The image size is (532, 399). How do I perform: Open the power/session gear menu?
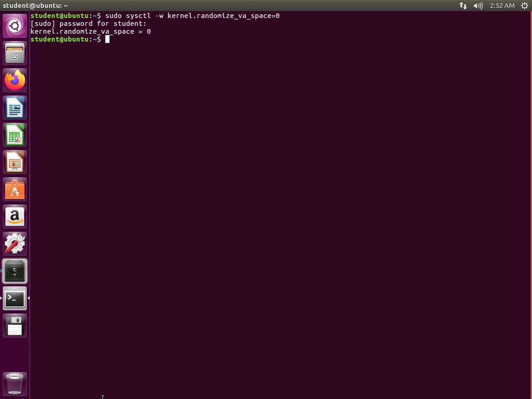click(x=525, y=6)
